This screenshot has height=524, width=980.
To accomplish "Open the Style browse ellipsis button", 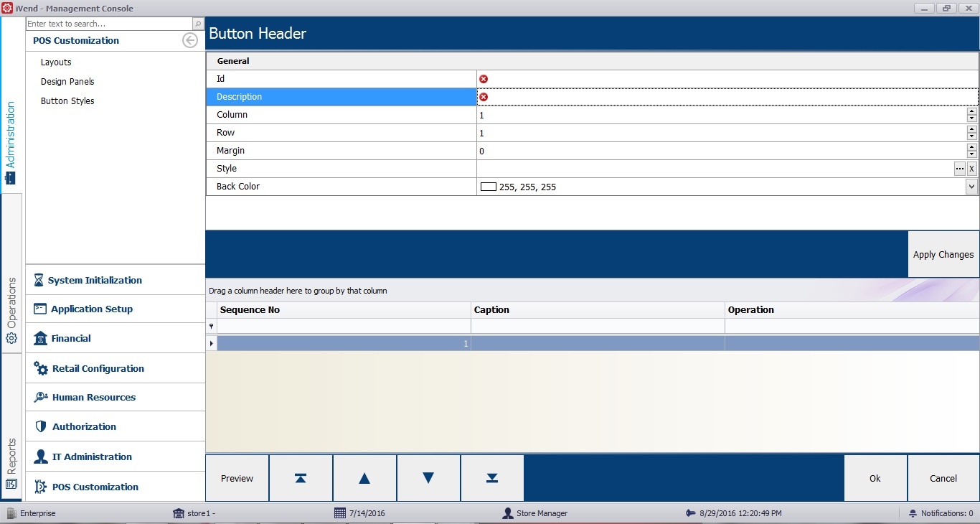I will click(x=959, y=169).
